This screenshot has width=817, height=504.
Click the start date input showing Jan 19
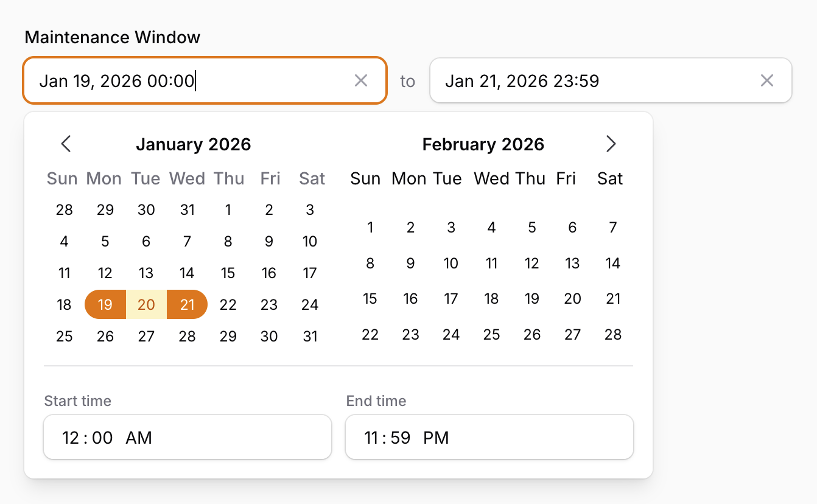tap(183, 80)
